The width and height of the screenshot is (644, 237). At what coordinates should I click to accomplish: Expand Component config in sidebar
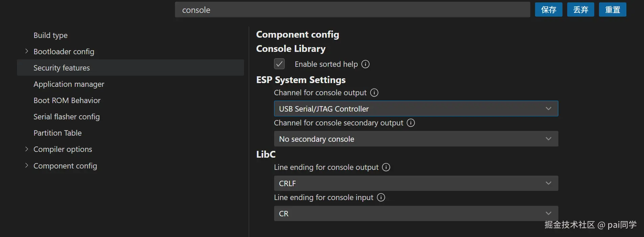[27, 166]
